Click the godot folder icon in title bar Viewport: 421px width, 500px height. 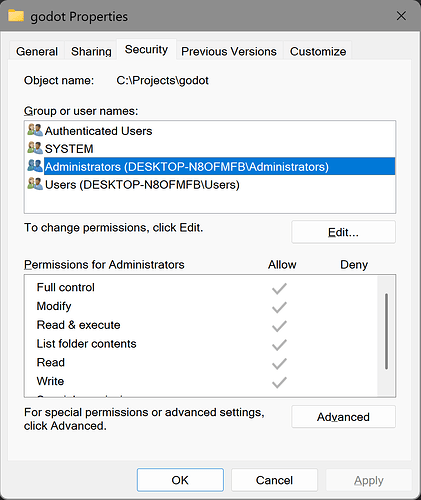pyautogui.click(x=16, y=16)
